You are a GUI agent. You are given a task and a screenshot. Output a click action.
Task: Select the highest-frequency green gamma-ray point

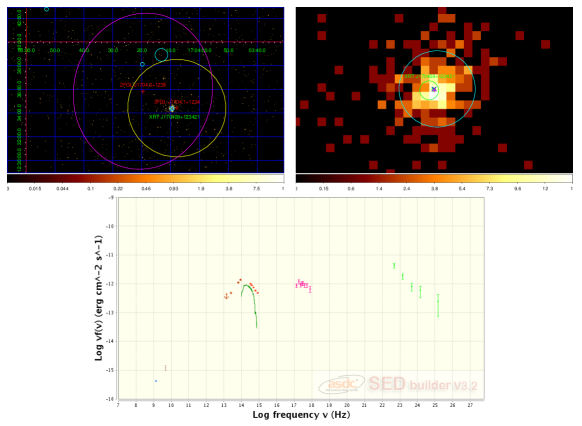coord(438,305)
